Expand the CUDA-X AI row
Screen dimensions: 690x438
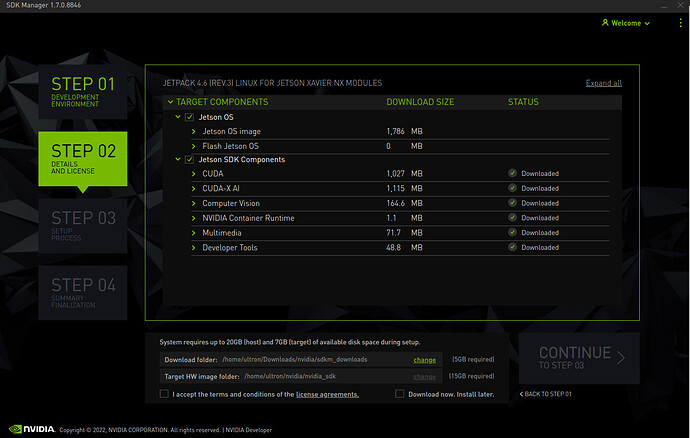point(194,188)
